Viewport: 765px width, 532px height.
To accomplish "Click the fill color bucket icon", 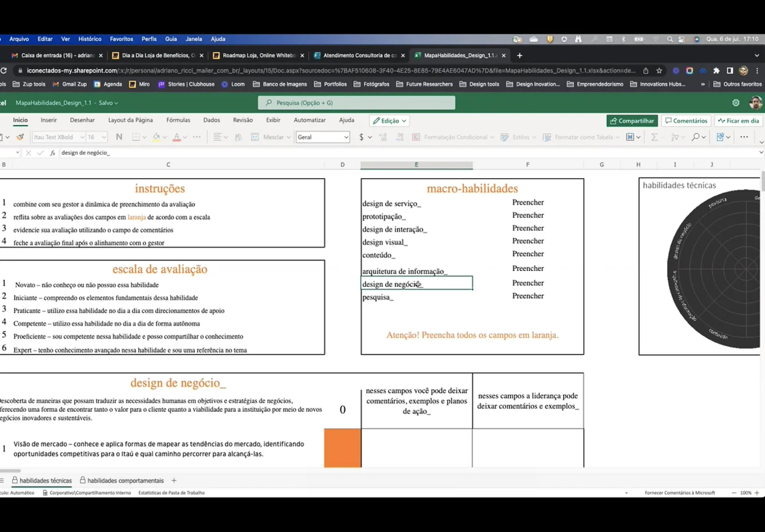I will tap(156, 137).
